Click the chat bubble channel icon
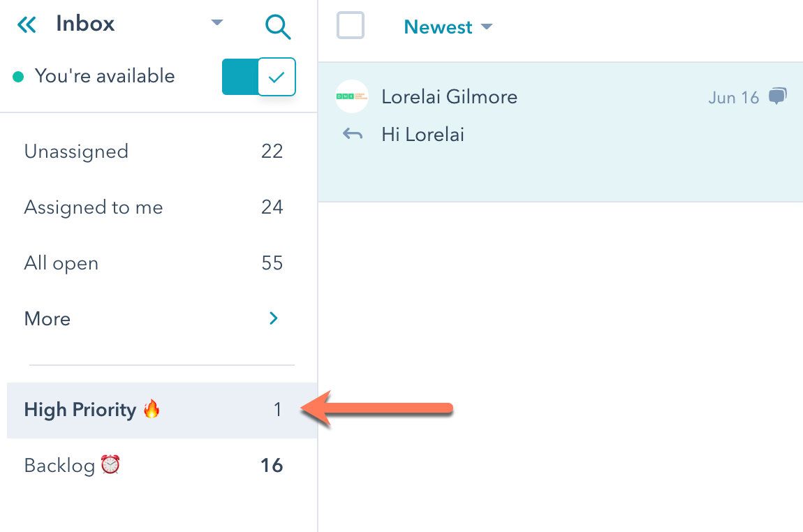Screen dimensions: 803x532 click(x=777, y=97)
